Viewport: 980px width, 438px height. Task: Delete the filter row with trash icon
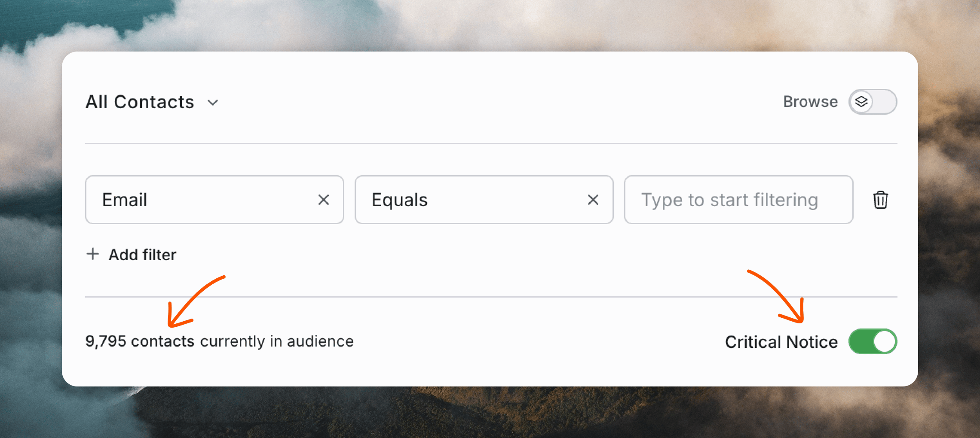click(x=880, y=200)
